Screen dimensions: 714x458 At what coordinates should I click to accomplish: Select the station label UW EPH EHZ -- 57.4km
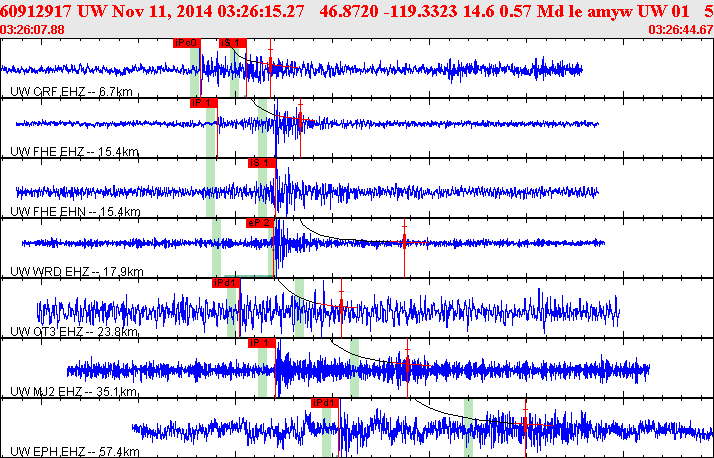point(75,452)
